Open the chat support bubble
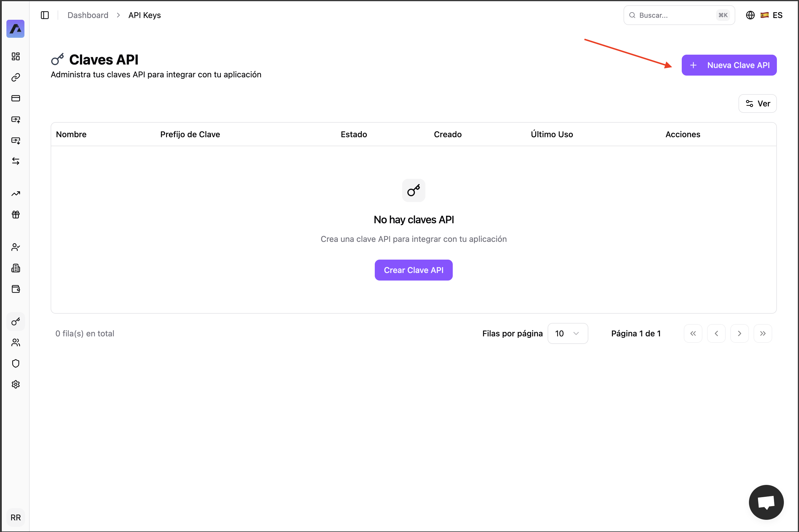The height and width of the screenshot is (532, 799). [x=766, y=502]
